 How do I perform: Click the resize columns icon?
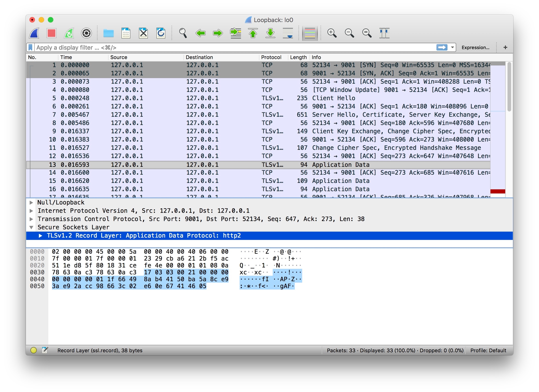(x=384, y=33)
